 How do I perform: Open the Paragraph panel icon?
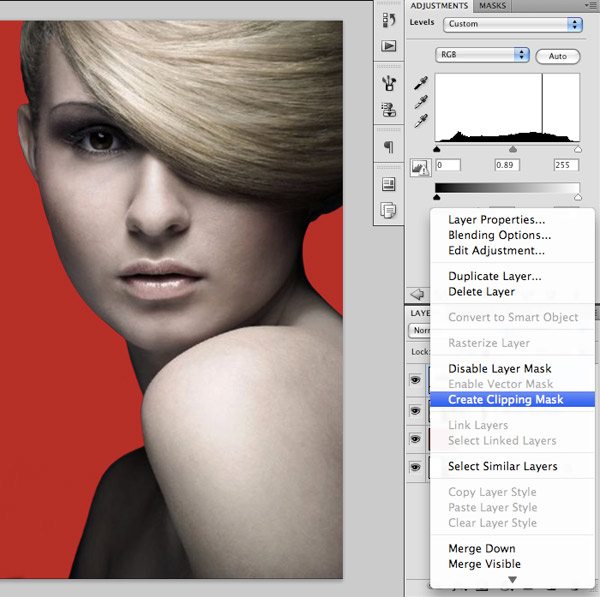tap(389, 147)
